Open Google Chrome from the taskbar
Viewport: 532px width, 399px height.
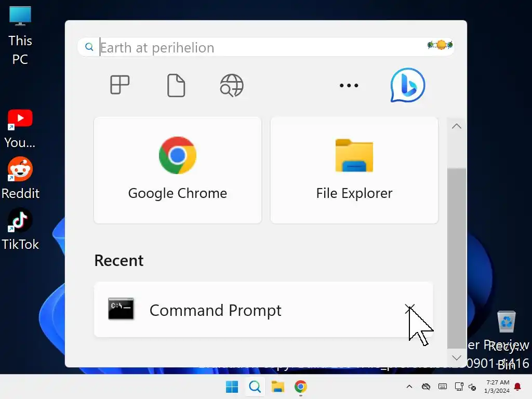301,387
